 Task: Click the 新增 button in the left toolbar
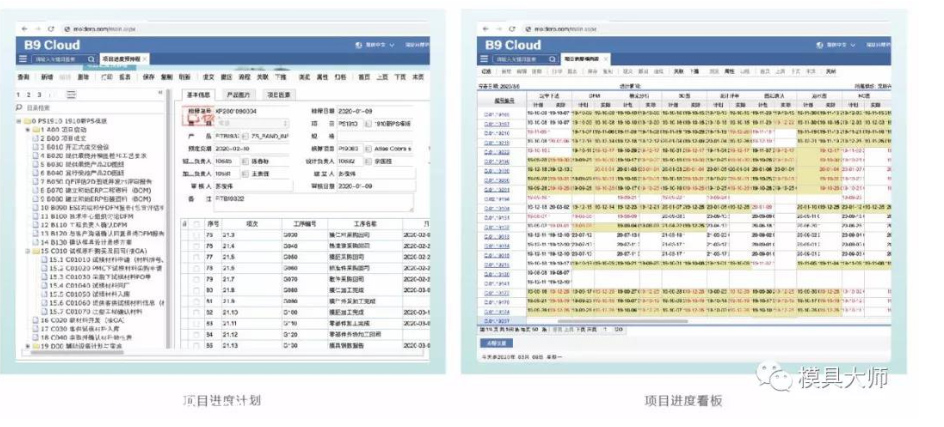point(46,76)
